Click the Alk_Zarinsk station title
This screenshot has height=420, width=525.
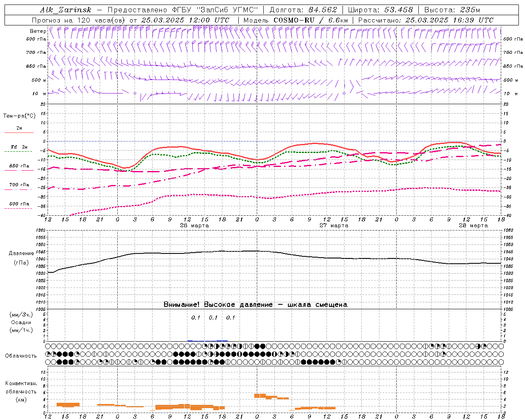tap(66, 10)
